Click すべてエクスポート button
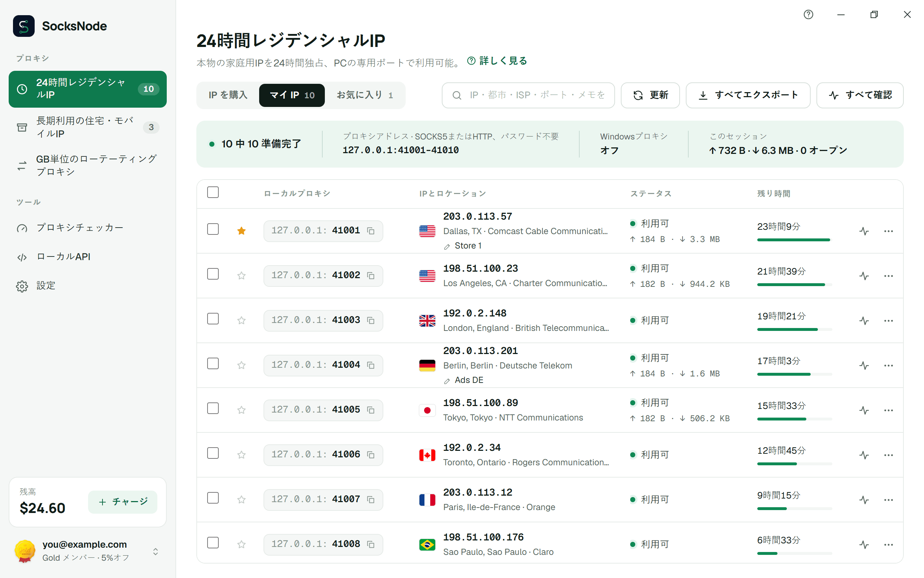This screenshot has width=924, height=578. tap(748, 95)
